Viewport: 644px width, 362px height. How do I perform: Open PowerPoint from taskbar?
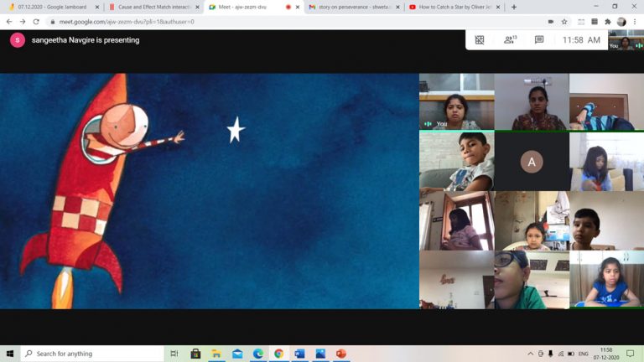click(x=341, y=354)
